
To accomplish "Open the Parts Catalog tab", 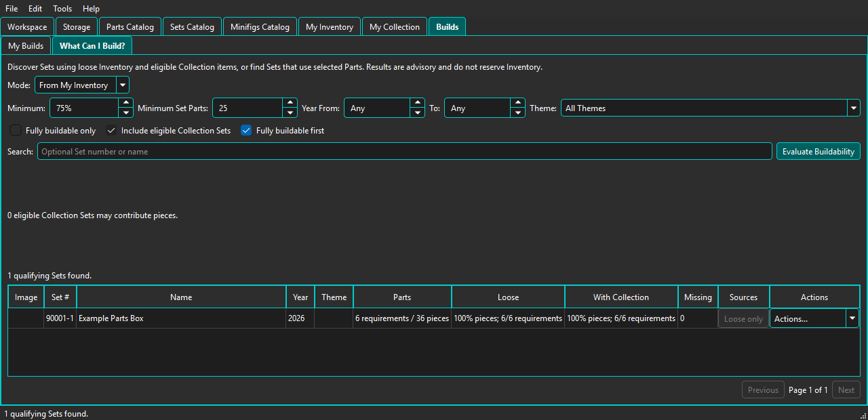I will [x=130, y=27].
